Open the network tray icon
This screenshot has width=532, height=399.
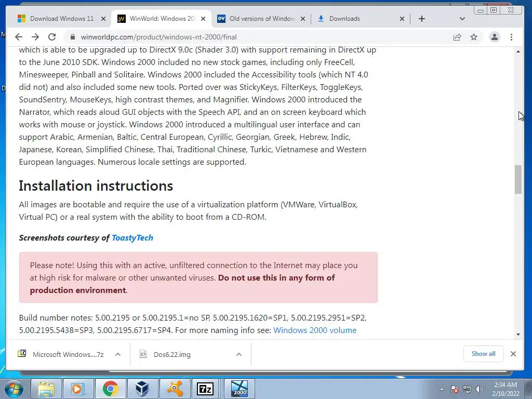tap(467, 389)
